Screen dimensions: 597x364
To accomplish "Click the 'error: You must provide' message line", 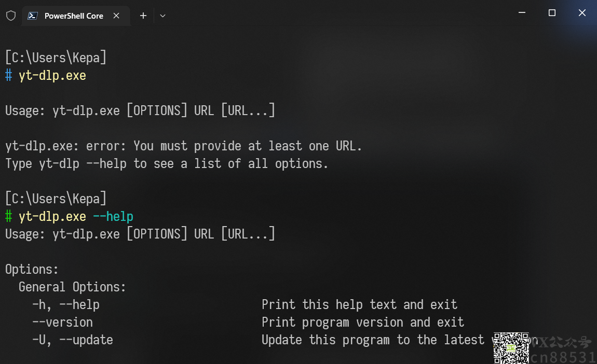I will (183, 146).
